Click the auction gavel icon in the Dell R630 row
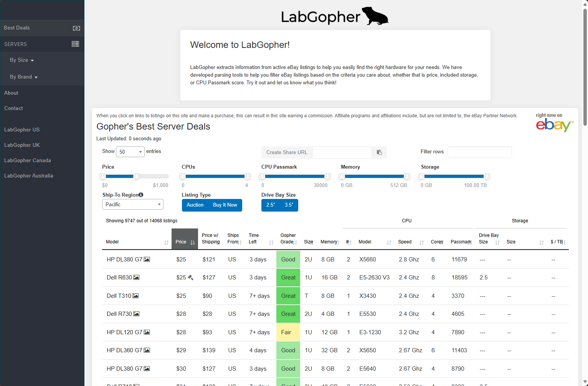The width and height of the screenshot is (588, 386). point(190,277)
